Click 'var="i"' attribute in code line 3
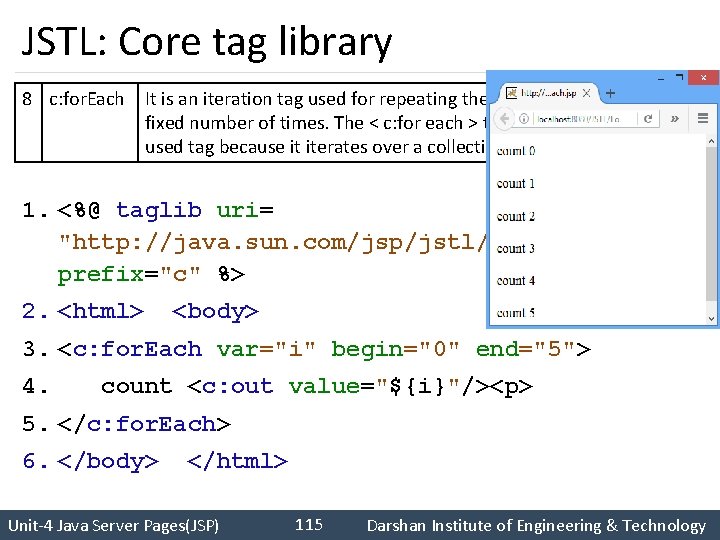This screenshot has height=540, width=720. click(x=266, y=349)
